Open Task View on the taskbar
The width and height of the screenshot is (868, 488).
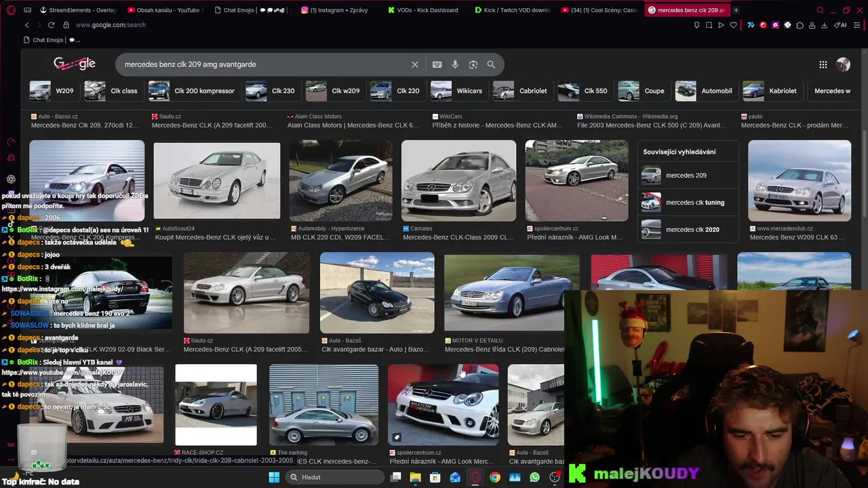[396, 477]
